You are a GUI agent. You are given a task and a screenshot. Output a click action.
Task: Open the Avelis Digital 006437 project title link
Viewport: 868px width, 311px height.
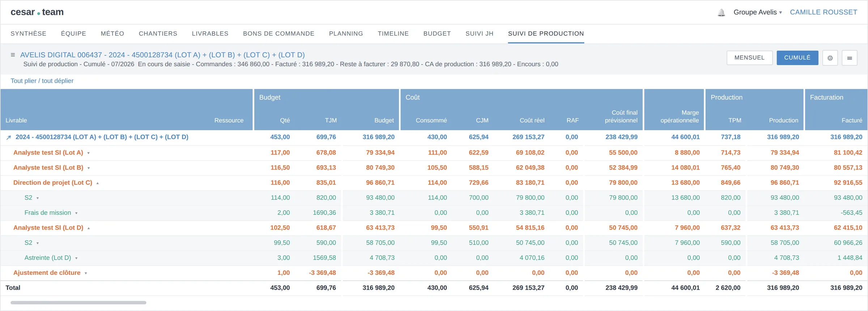coord(162,55)
